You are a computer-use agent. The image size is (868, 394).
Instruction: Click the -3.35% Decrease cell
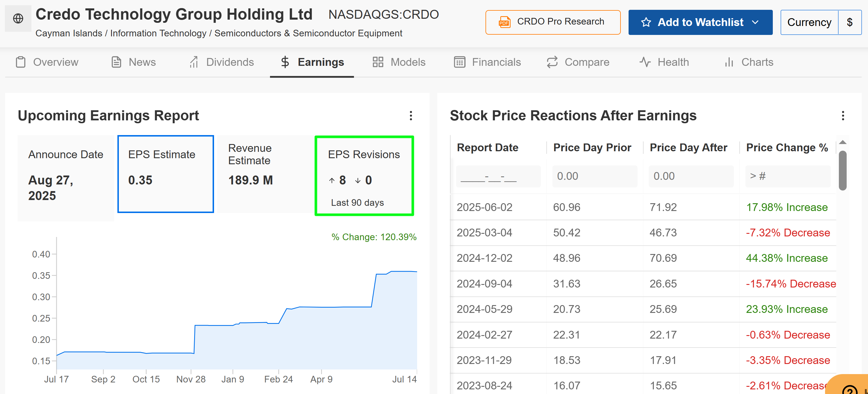[788, 360]
